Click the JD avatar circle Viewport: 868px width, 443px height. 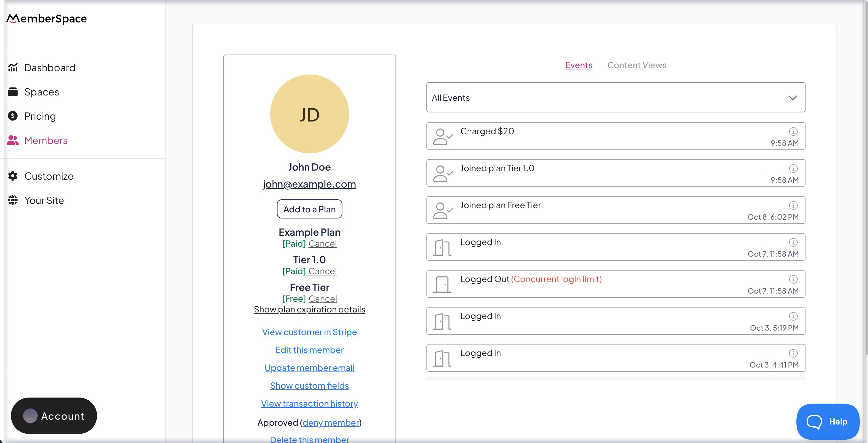pyautogui.click(x=309, y=114)
